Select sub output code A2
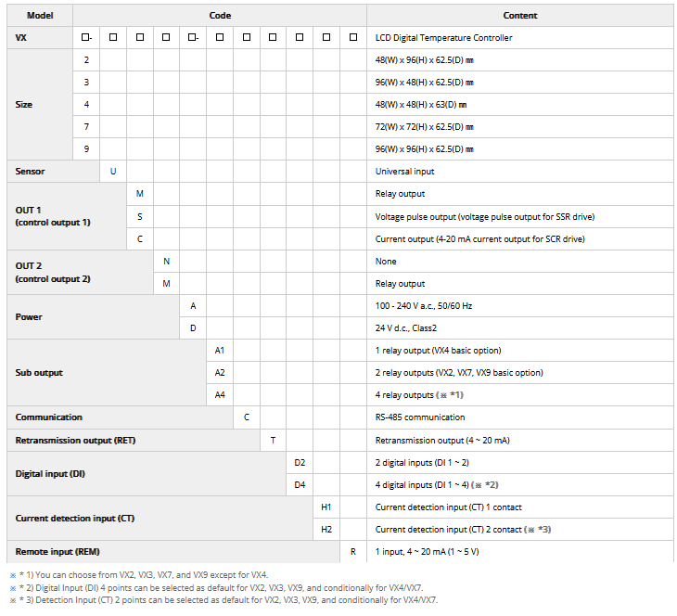The image size is (677, 616). [220, 373]
